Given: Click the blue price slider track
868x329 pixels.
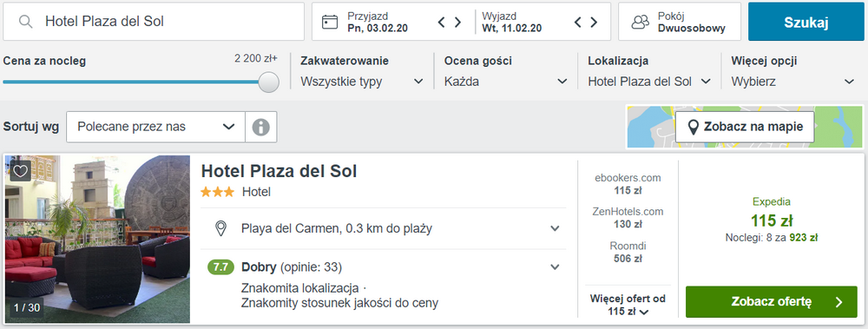Looking at the screenshot, I should [x=131, y=82].
